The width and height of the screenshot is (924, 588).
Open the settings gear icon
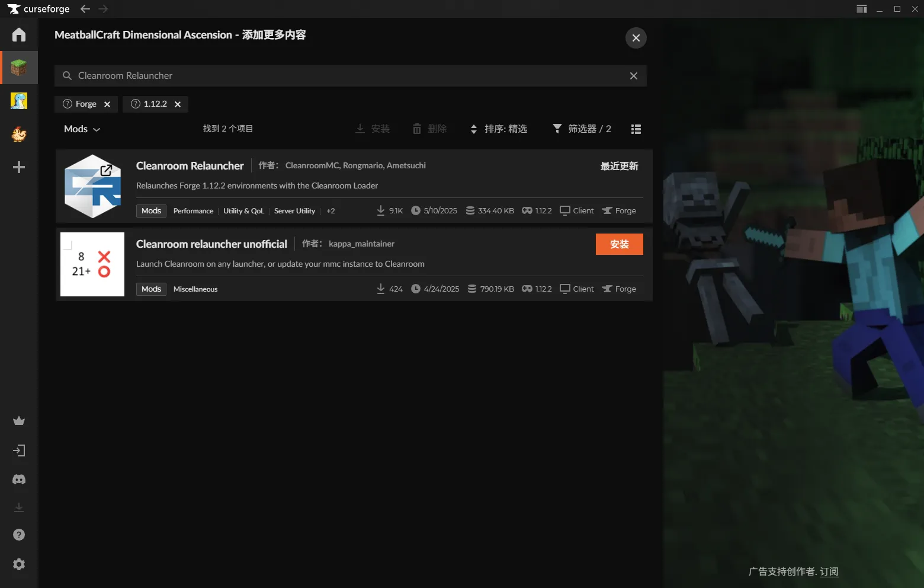click(19, 564)
